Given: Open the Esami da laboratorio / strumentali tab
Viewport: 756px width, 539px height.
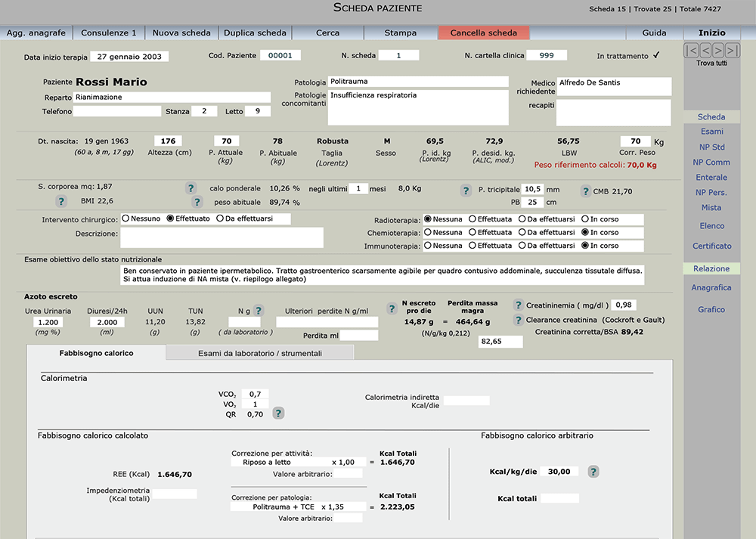Looking at the screenshot, I should tap(260, 353).
